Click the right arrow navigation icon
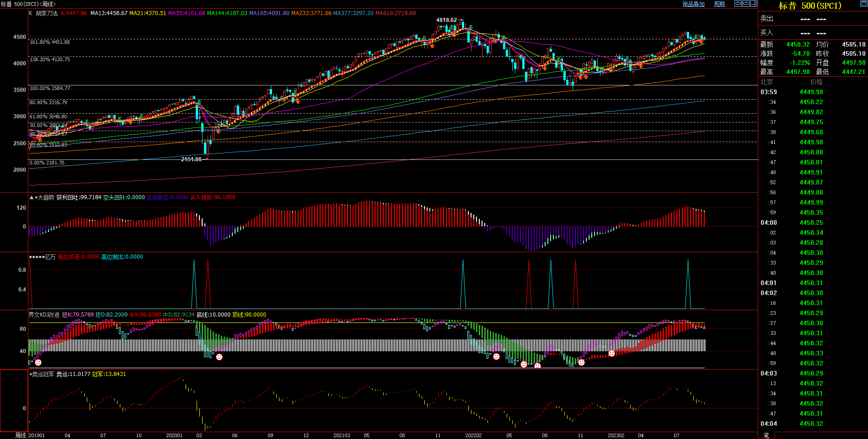Screen dimensions: 868x439 [x=746, y=4]
